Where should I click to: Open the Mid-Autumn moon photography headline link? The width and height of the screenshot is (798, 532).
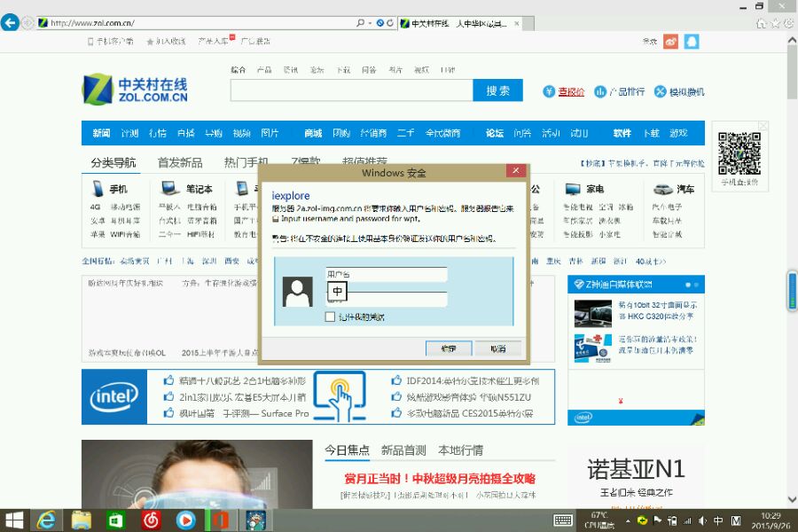[440, 479]
